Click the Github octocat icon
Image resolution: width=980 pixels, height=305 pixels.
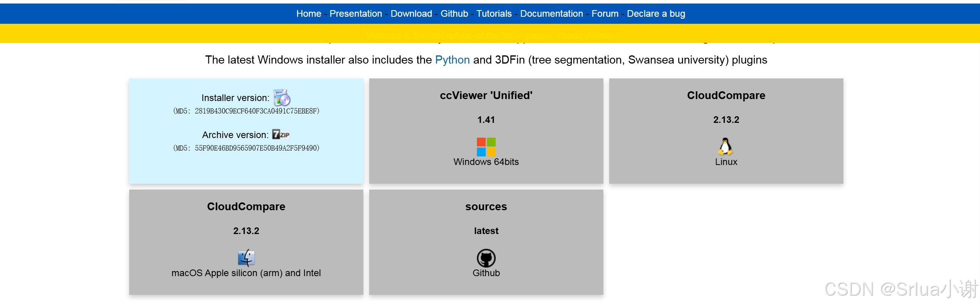click(486, 258)
